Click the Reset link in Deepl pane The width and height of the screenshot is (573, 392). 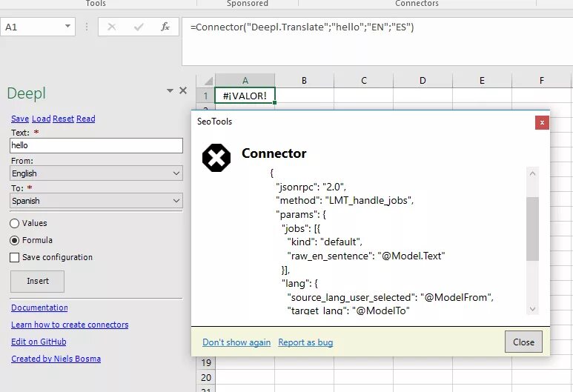click(63, 119)
